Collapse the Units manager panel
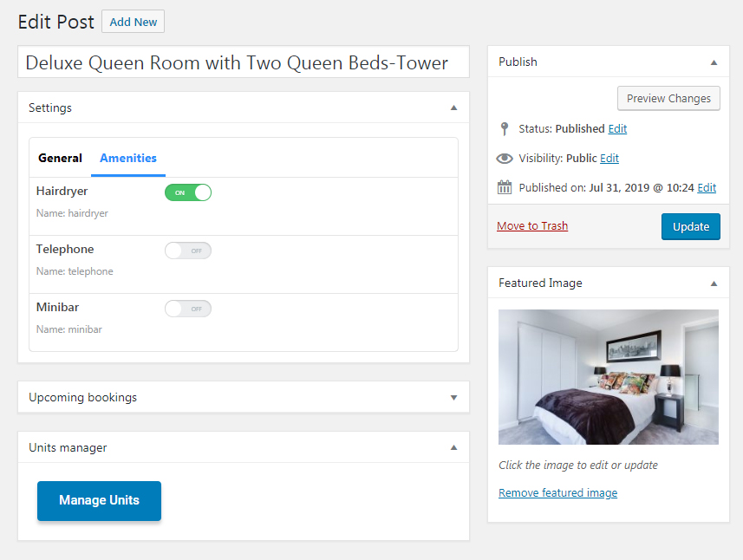The width and height of the screenshot is (743, 560). pos(454,447)
